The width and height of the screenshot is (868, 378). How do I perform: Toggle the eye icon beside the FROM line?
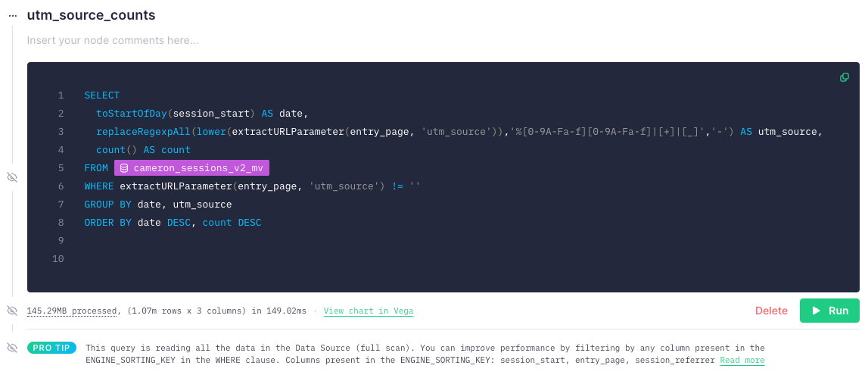(x=12, y=177)
